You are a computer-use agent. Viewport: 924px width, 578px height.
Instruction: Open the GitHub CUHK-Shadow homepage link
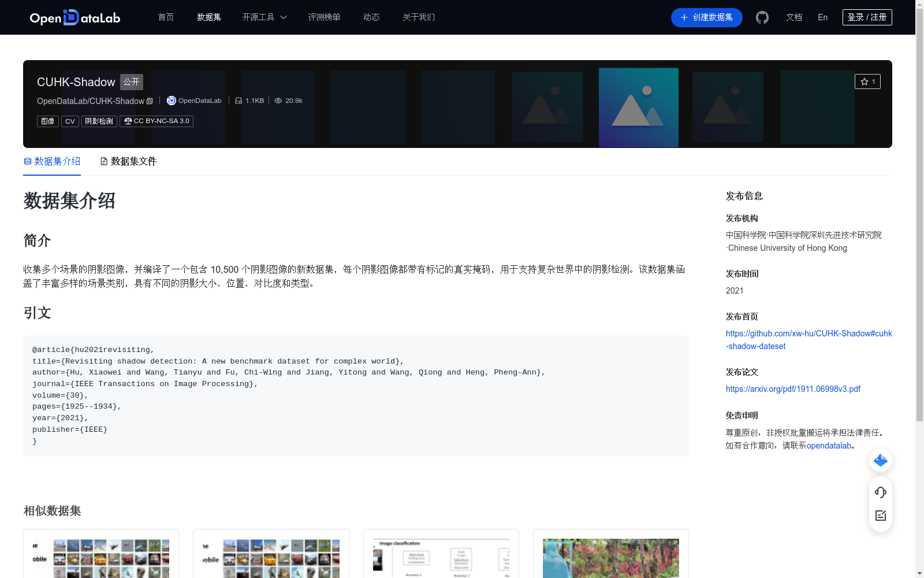tap(808, 340)
